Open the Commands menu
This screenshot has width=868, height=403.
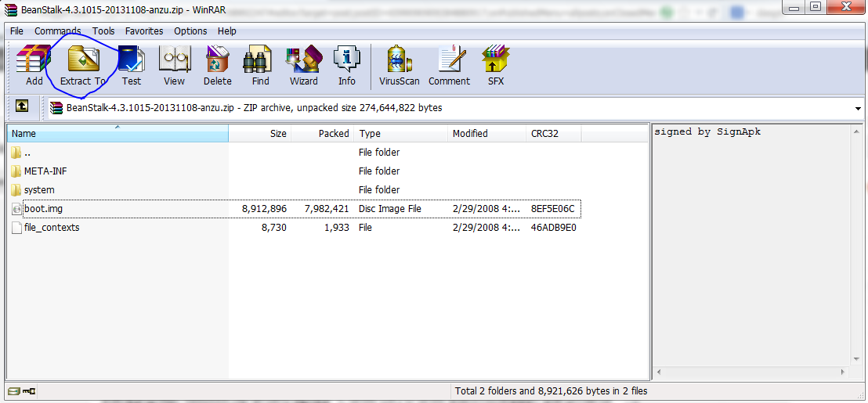(x=57, y=31)
